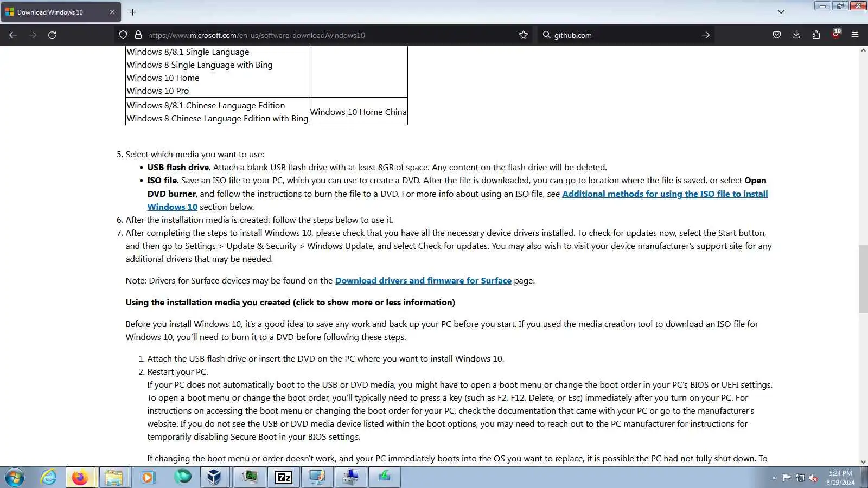868x488 pixels.
Task: Click the USB flash drive bold text
Action: 178,168
